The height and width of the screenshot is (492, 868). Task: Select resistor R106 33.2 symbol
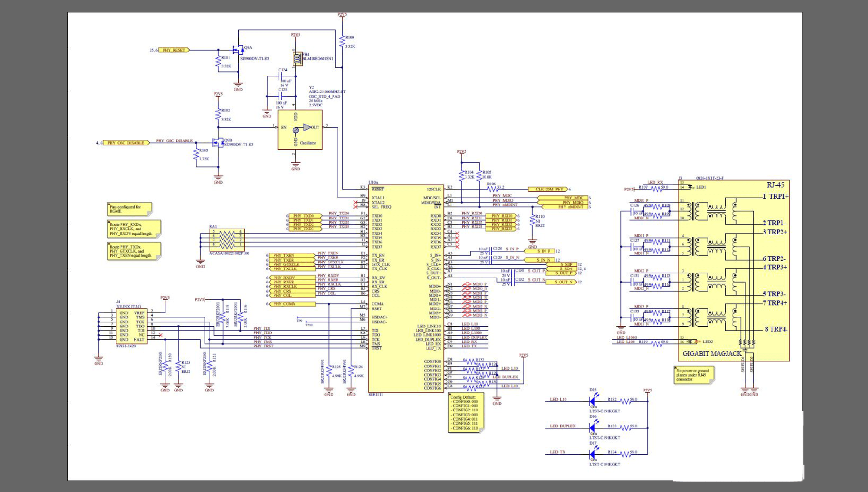(x=492, y=189)
